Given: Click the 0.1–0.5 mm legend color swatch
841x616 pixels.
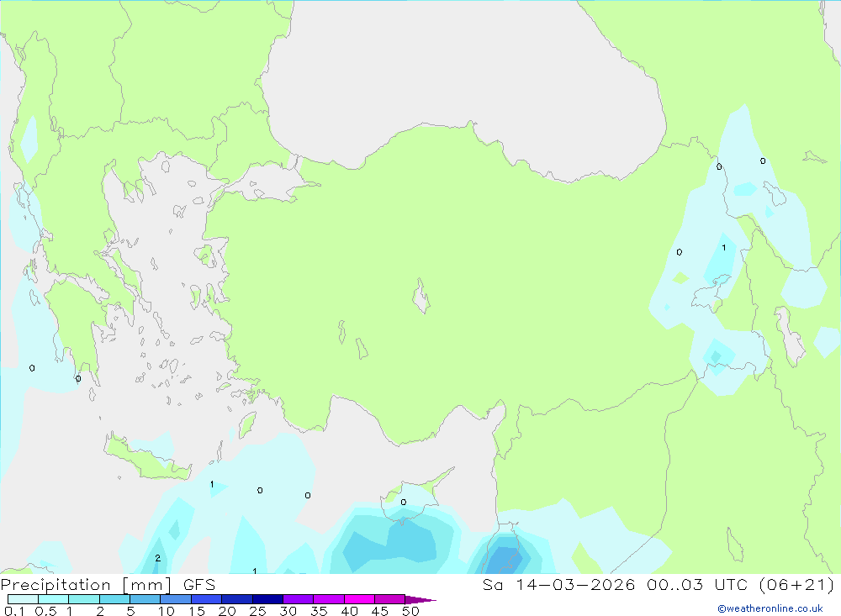Looking at the screenshot, I should (x=23, y=599).
